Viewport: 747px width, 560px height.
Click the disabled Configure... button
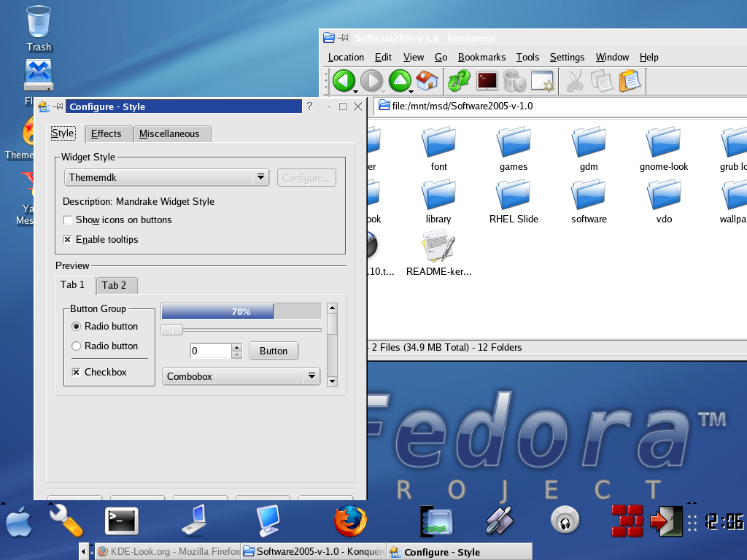coord(306,178)
